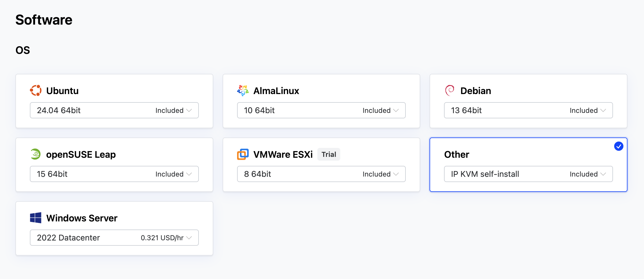644x279 pixels.
Task: Click the blue checkmark on the Other card
Action: tap(619, 146)
